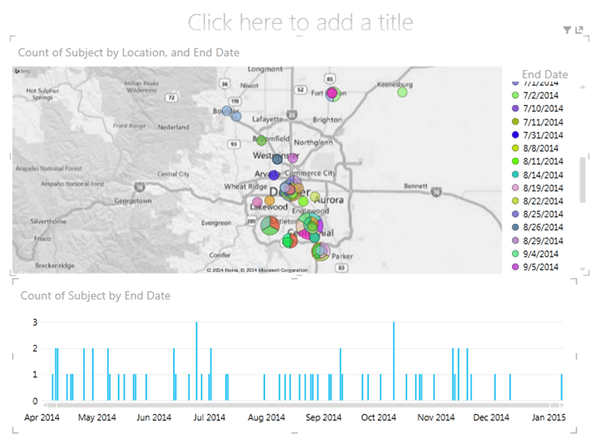Select the 7/2/2014 green legend swatch
The height and width of the screenshot is (446, 600).
coord(515,95)
